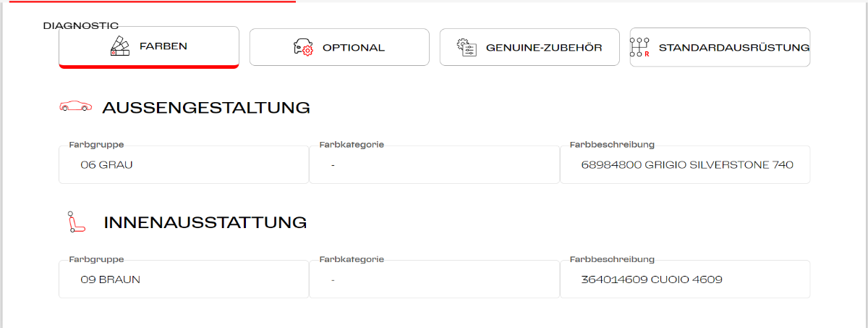Select the GENUINE-ZUBEHÖR tab
Screen dimensions: 868x328
coord(543,48)
